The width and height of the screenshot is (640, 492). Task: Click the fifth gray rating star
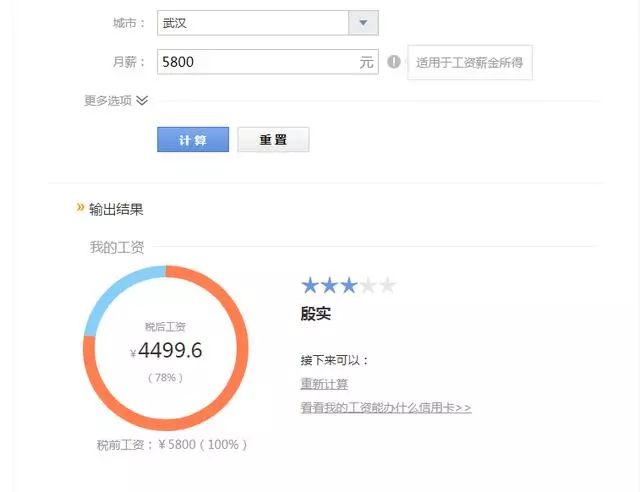[387, 285]
